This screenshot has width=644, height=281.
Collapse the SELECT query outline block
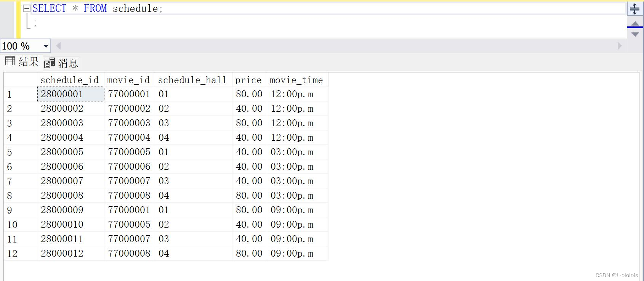26,8
